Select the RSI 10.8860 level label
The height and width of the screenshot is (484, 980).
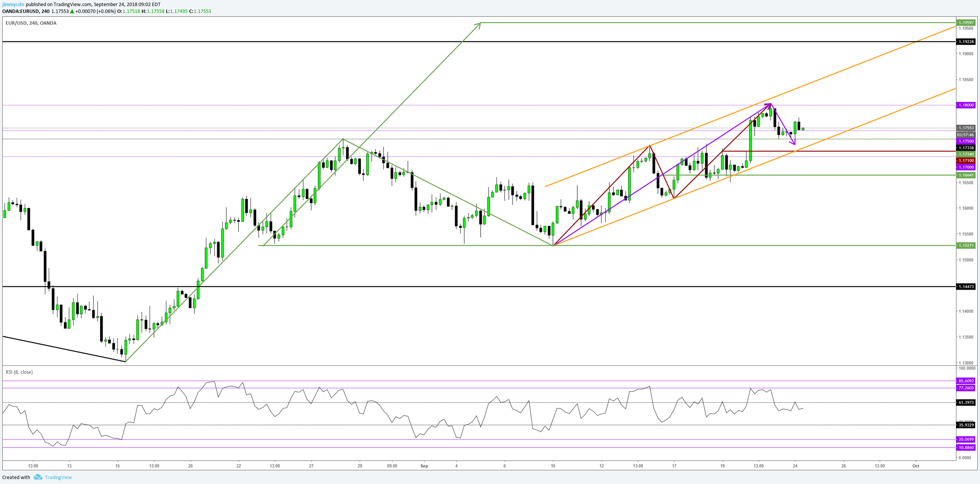point(966,448)
